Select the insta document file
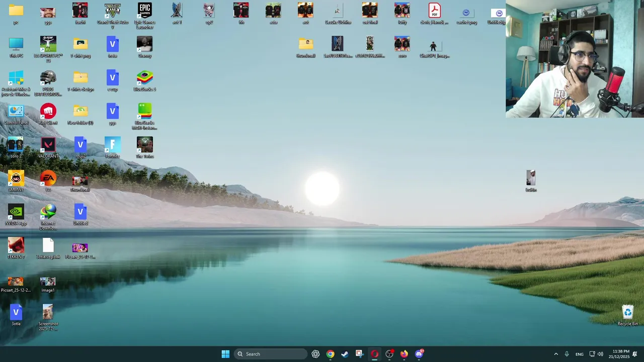 click(x=112, y=47)
